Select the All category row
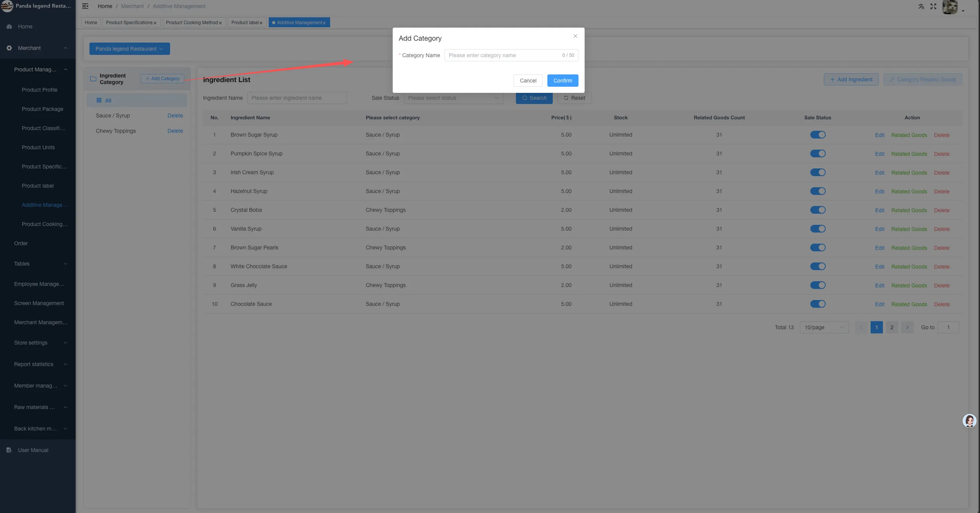This screenshot has width=980, height=513. (x=137, y=100)
